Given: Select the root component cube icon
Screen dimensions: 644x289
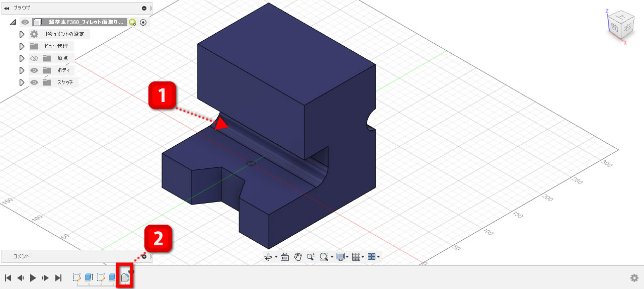Looking at the screenshot, I should (x=37, y=22).
